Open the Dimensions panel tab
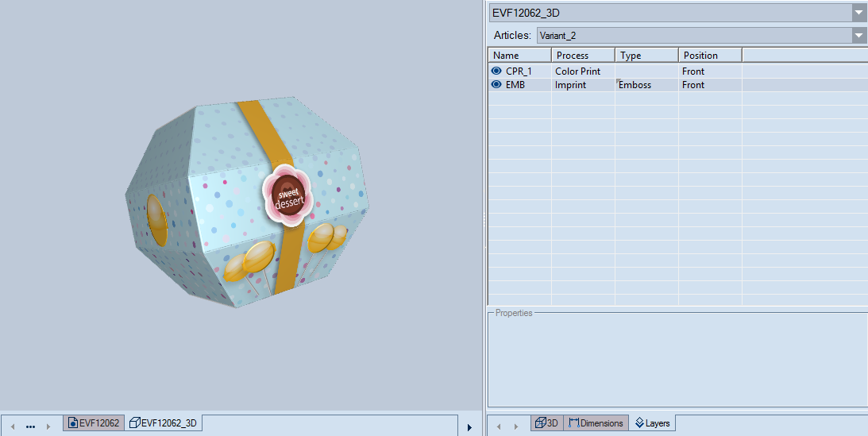Image resolution: width=868 pixels, height=436 pixels. [x=596, y=423]
